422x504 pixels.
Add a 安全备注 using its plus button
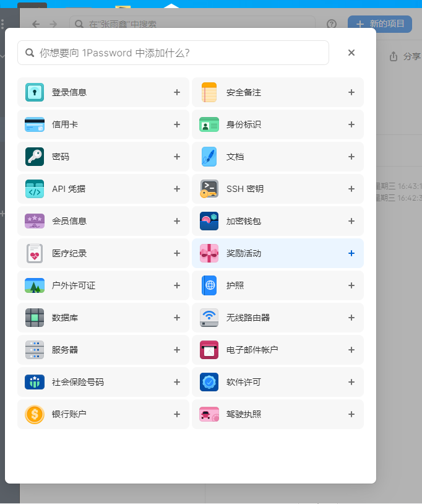tap(351, 92)
